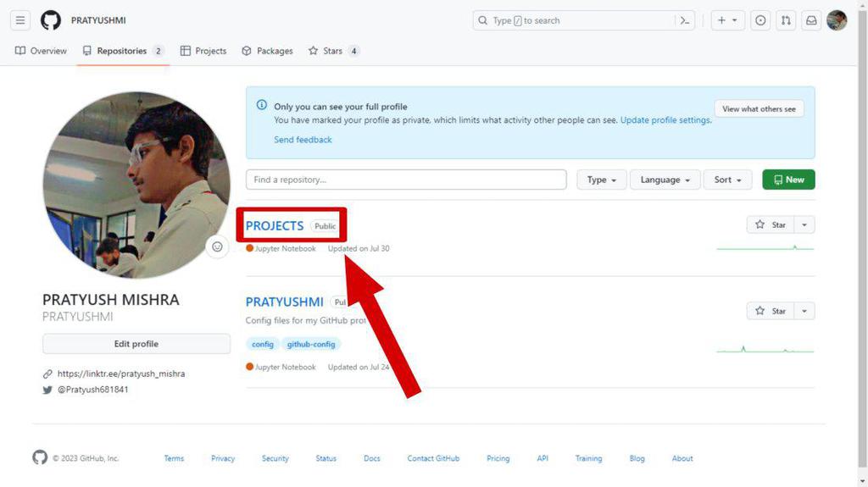Click the PRATYUSHMI username in header
The height and width of the screenshot is (487, 868).
[x=98, y=20]
